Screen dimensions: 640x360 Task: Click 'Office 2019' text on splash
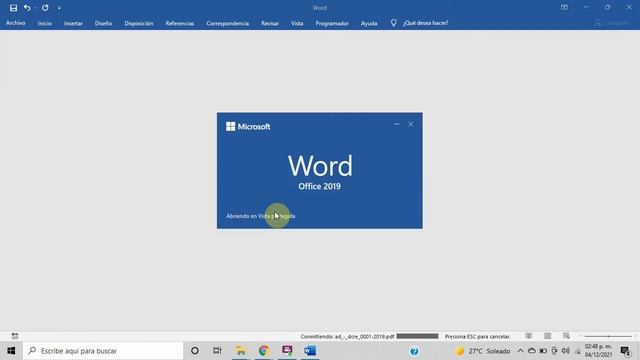click(x=319, y=186)
